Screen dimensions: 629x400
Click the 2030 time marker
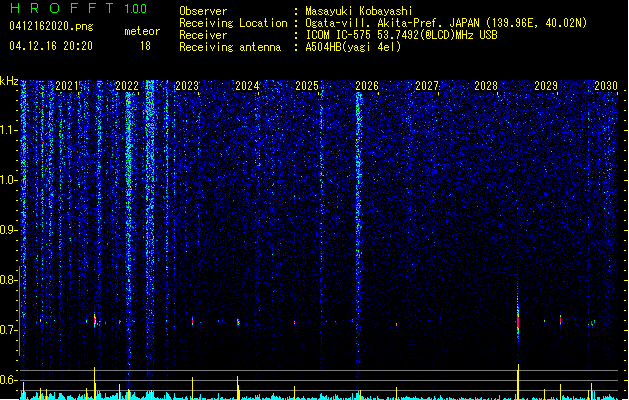click(x=606, y=86)
